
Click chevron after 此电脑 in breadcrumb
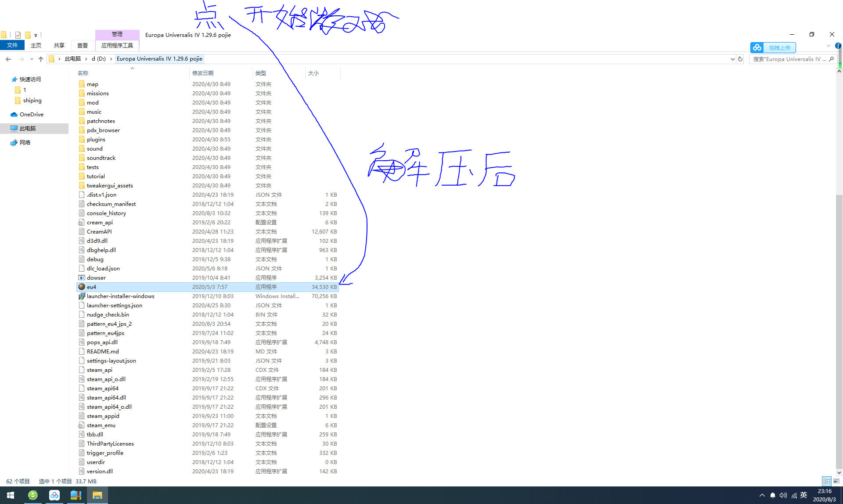tap(86, 59)
